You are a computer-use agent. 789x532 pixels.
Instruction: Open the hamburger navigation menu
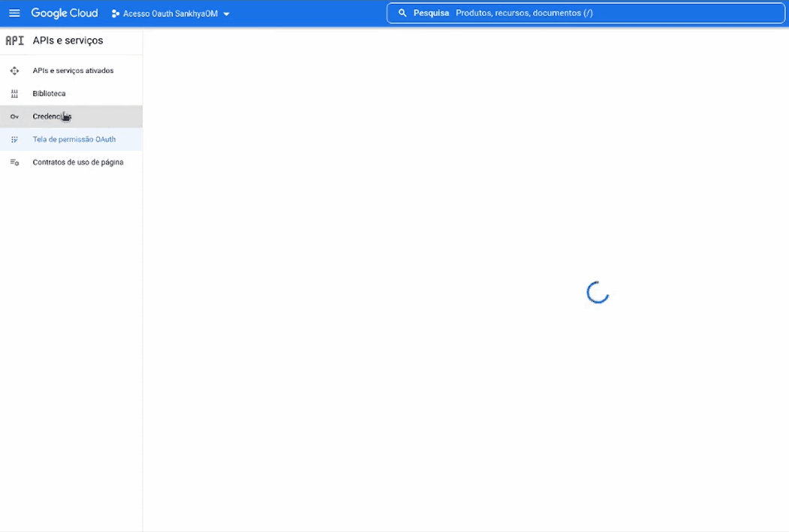tap(14, 13)
